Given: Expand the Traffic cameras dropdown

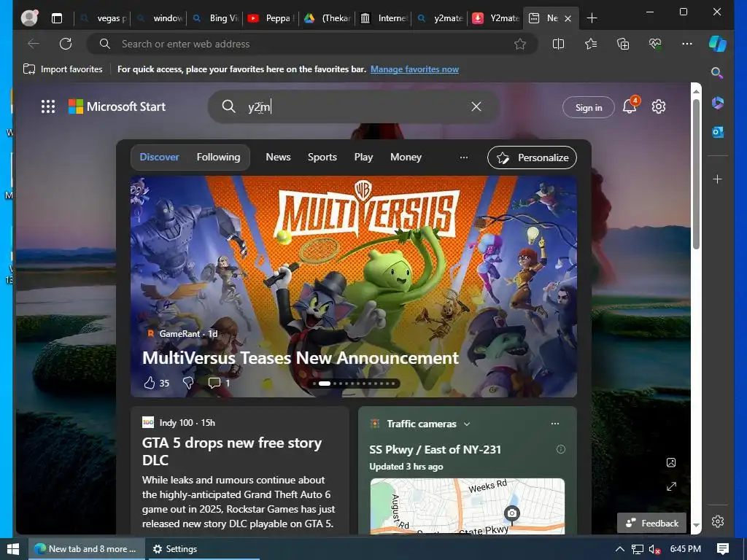Looking at the screenshot, I should (x=467, y=424).
